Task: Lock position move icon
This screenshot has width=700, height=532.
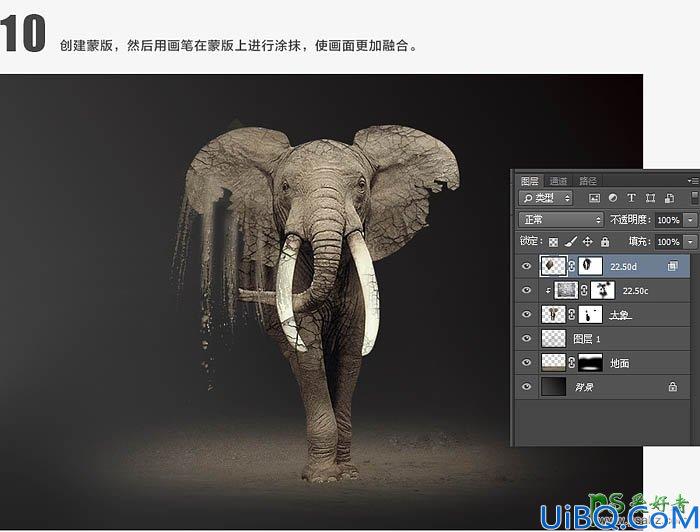Action: (x=588, y=242)
